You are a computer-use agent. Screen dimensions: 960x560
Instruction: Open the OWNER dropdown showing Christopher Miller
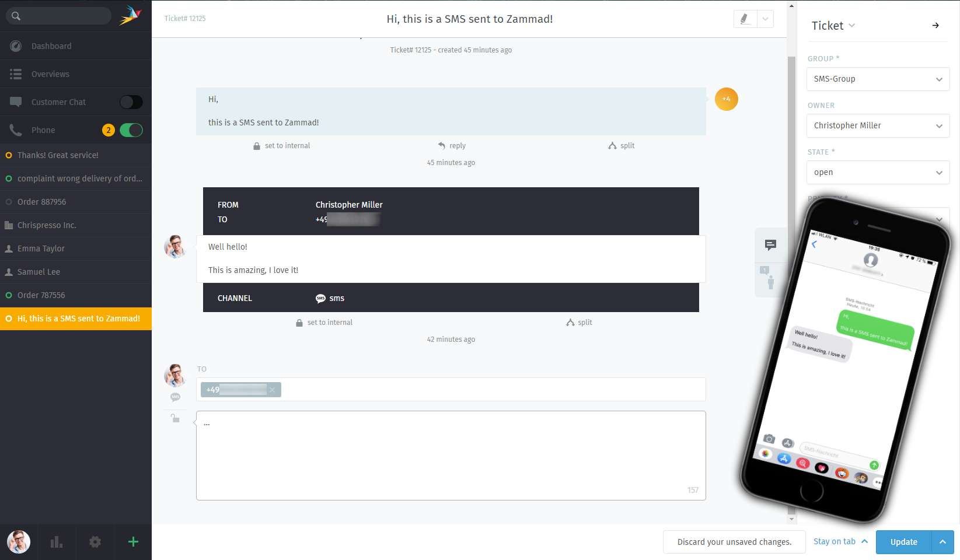pos(878,126)
